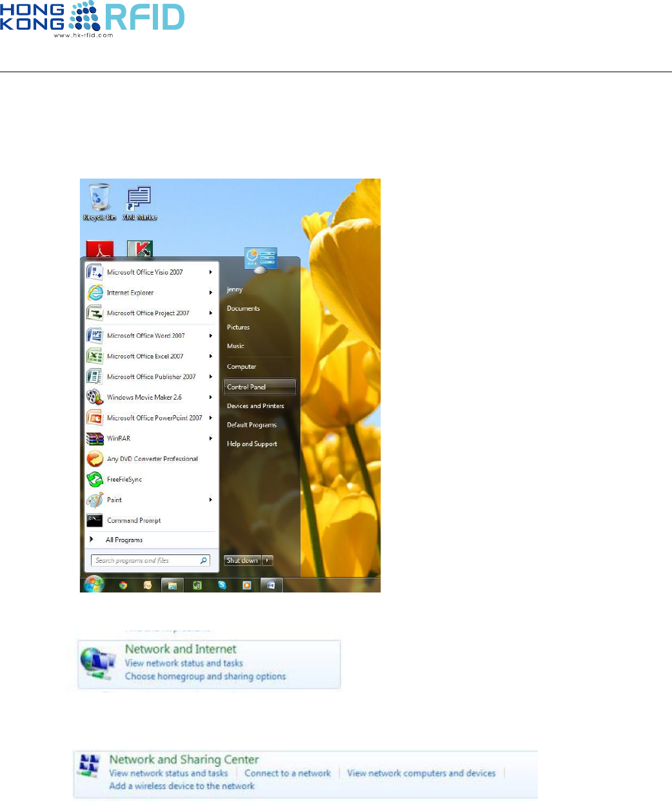Open Devices and Printers
Viewport: 672px width, 802px height.
click(x=255, y=406)
